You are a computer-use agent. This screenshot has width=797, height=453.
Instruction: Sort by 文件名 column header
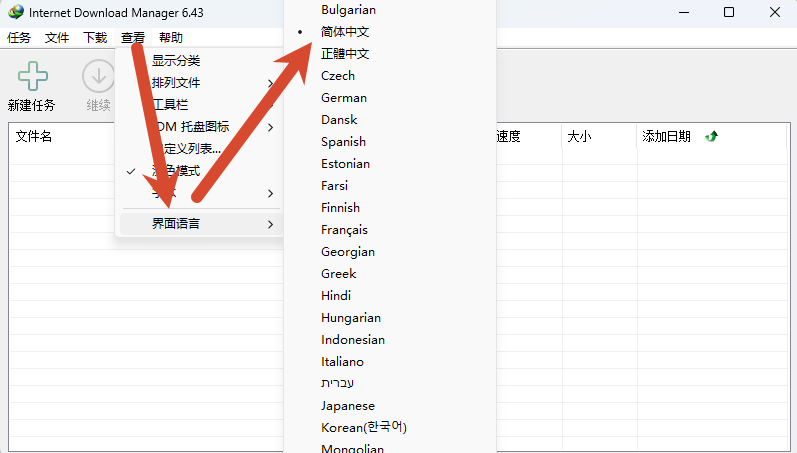[x=34, y=136]
